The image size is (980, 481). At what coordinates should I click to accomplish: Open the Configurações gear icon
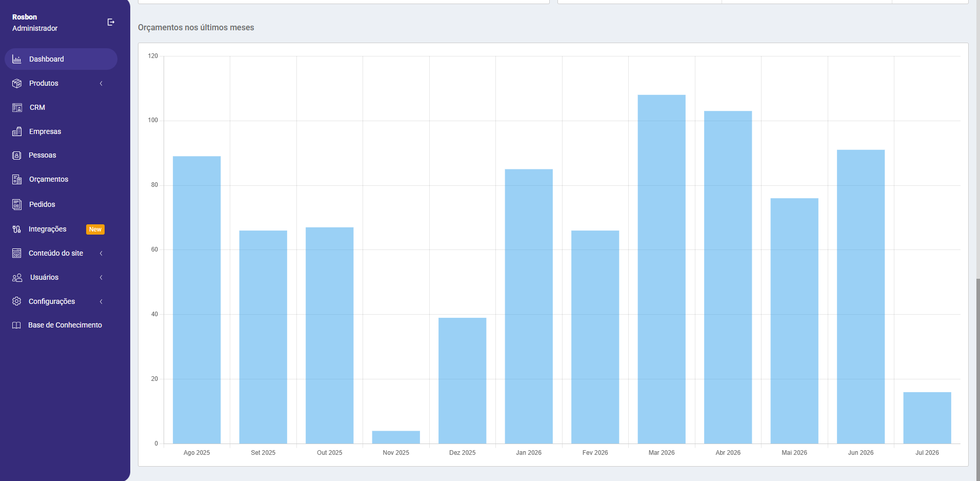(17, 301)
